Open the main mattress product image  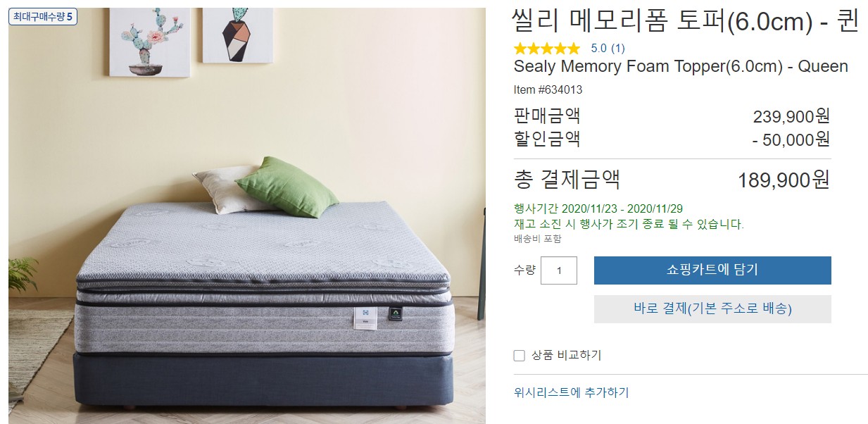(247, 216)
